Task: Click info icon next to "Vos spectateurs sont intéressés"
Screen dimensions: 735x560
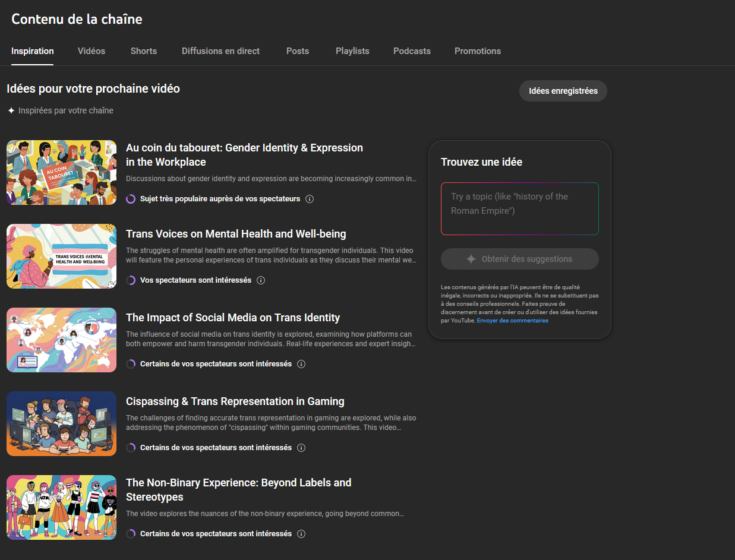Action: coord(261,280)
